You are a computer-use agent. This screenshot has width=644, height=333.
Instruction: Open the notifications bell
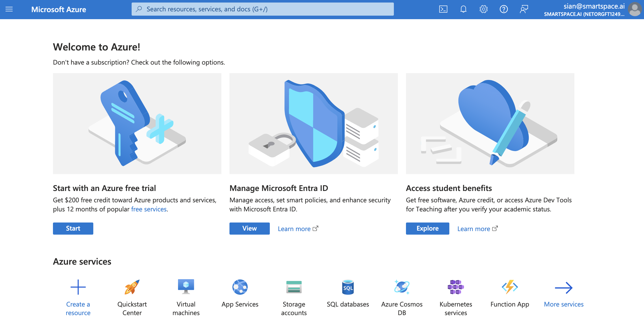point(463,9)
